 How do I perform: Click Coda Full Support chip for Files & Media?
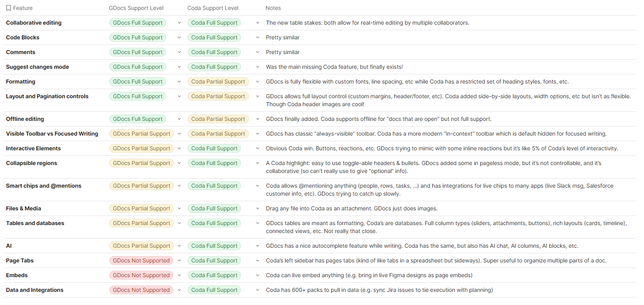pos(214,208)
